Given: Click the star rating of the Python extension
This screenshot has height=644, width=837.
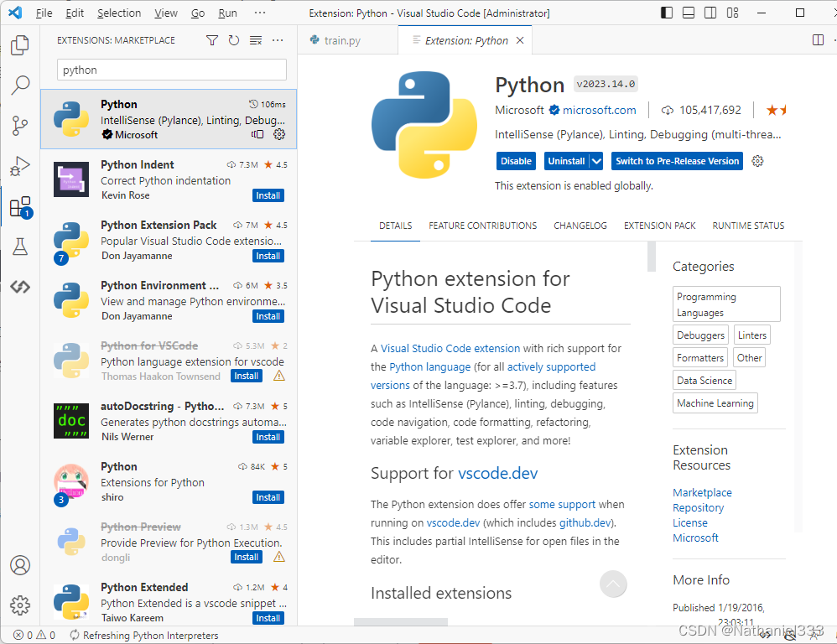Looking at the screenshot, I should coord(776,111).
